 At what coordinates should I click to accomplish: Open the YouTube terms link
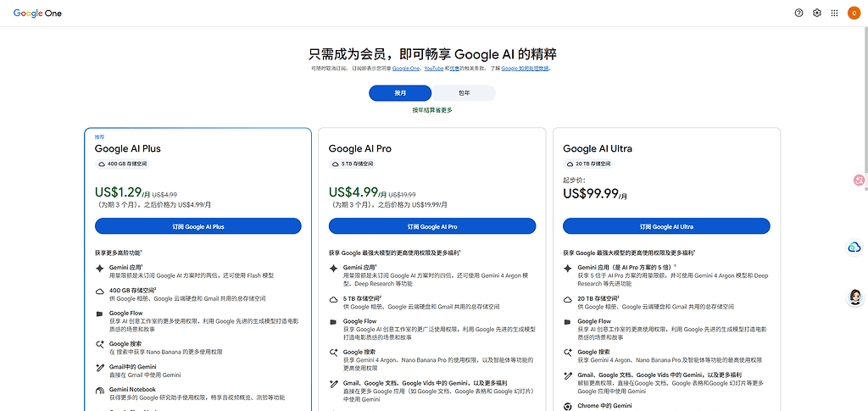[x=433, y=69]
